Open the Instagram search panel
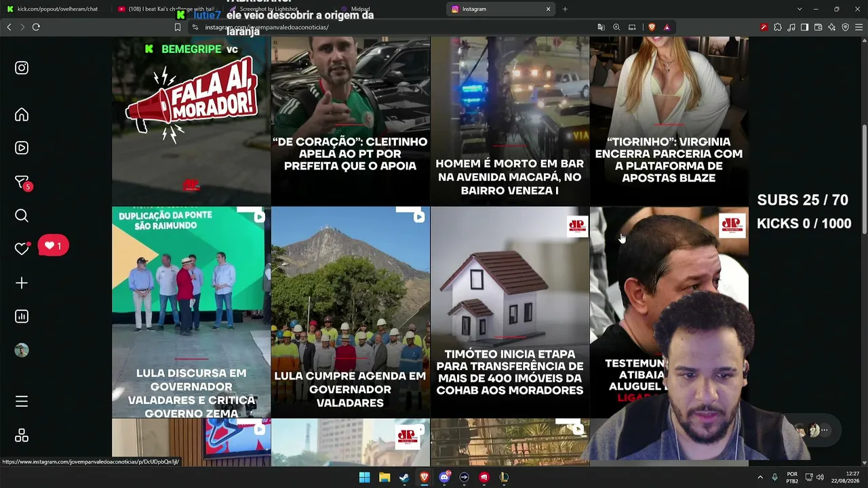 tap(22, 216)
